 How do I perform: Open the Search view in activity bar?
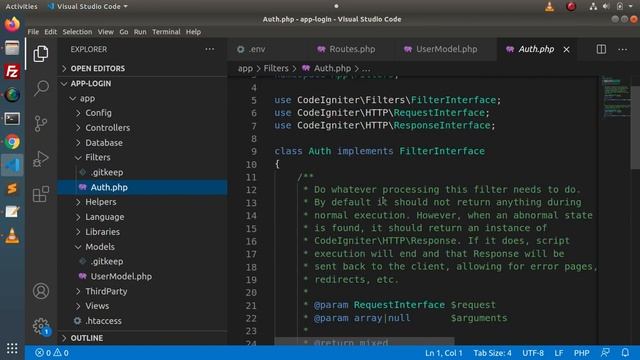point(41,87)
